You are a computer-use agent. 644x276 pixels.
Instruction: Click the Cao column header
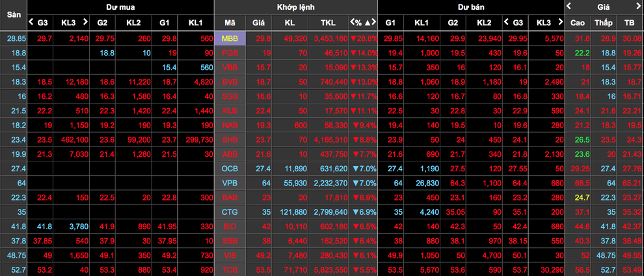(x=578, y=23)
